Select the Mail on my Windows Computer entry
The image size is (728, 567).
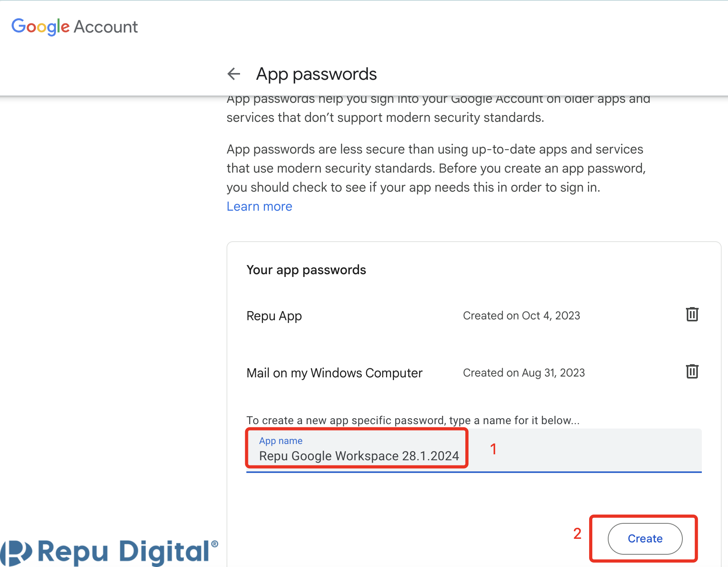tap(334, 373)
